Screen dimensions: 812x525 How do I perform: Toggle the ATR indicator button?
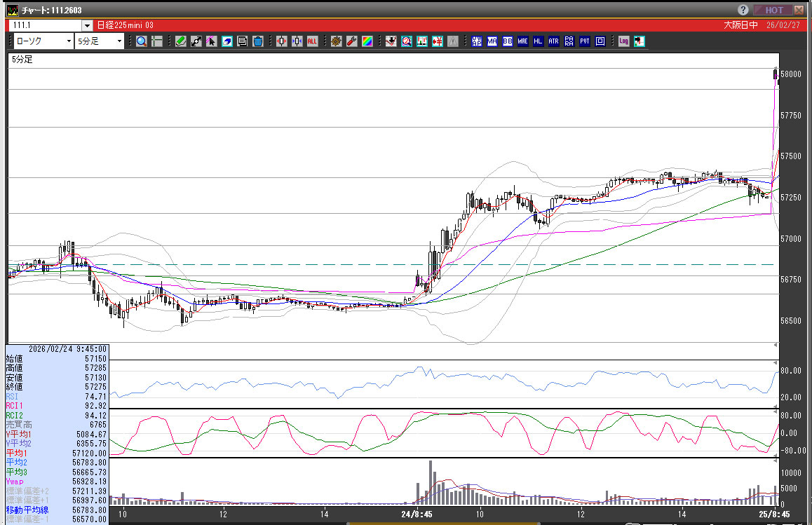553,41
